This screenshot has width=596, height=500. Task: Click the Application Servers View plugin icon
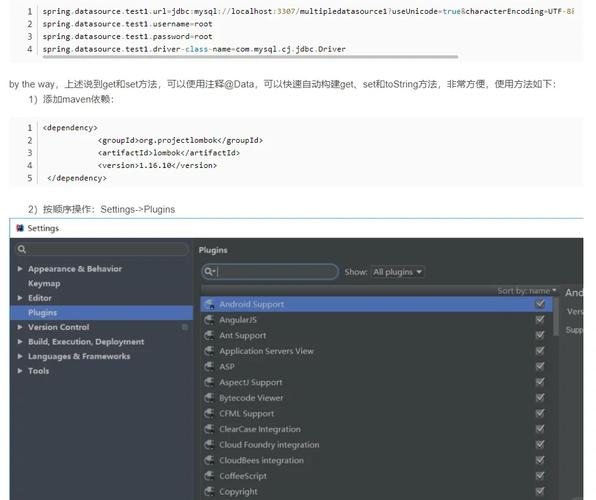pos(209,351)
